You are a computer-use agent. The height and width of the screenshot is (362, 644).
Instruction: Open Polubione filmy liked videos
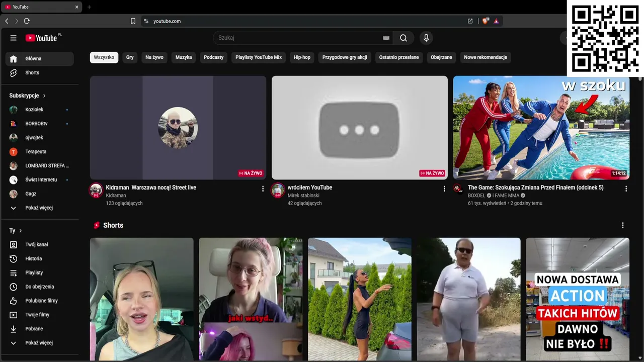tap(40, 301)
